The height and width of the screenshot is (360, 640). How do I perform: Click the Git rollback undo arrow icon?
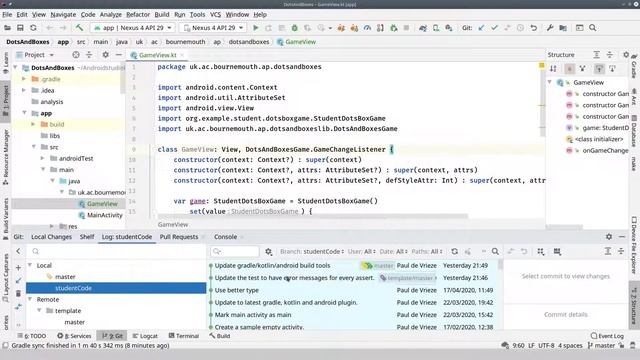pyautogui.click(x=533, y=28)
